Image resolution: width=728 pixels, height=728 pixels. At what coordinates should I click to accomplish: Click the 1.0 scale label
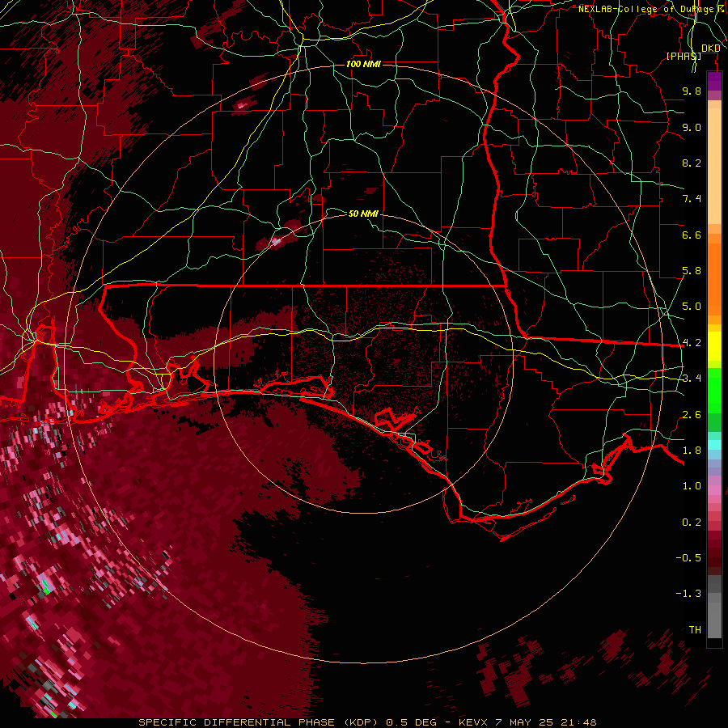coord(692,486)
